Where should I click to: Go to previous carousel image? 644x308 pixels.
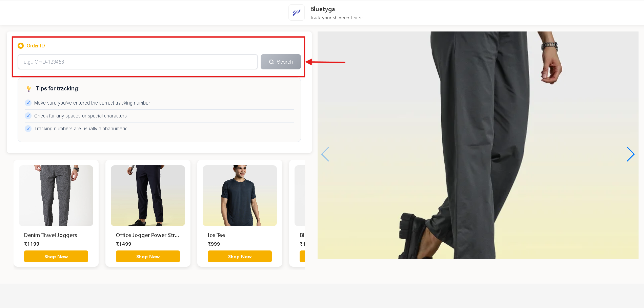[325, 154]
